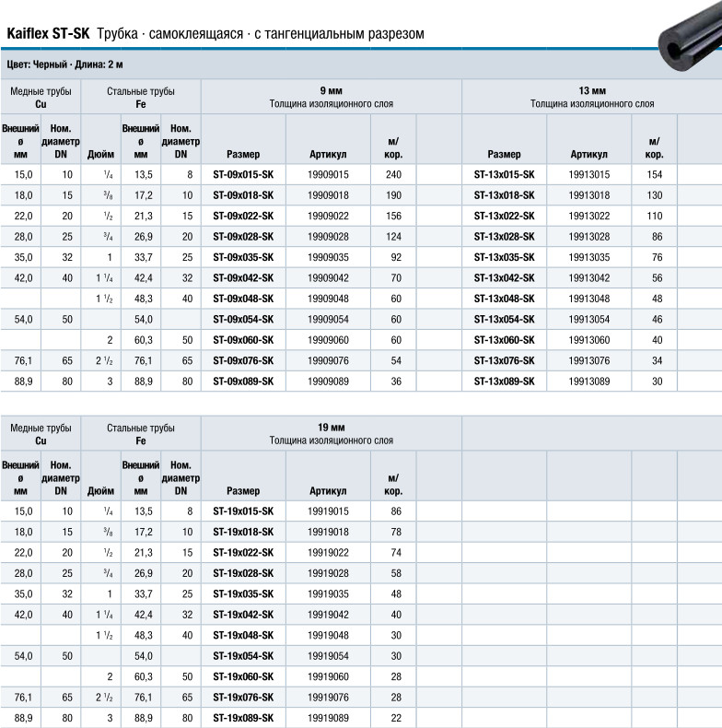This screenshot has width=722, height=728.
Task: Click the 'Цвет: Черный · Длина: 2 м' line
Action: click(65, 65)
